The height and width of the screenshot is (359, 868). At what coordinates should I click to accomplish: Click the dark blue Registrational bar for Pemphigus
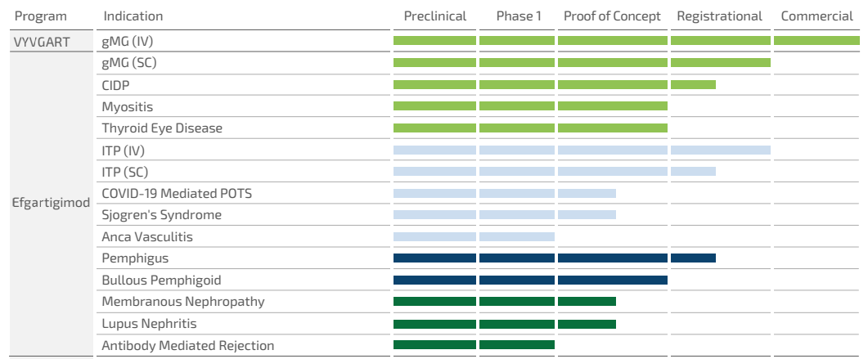tap(693, 258)
